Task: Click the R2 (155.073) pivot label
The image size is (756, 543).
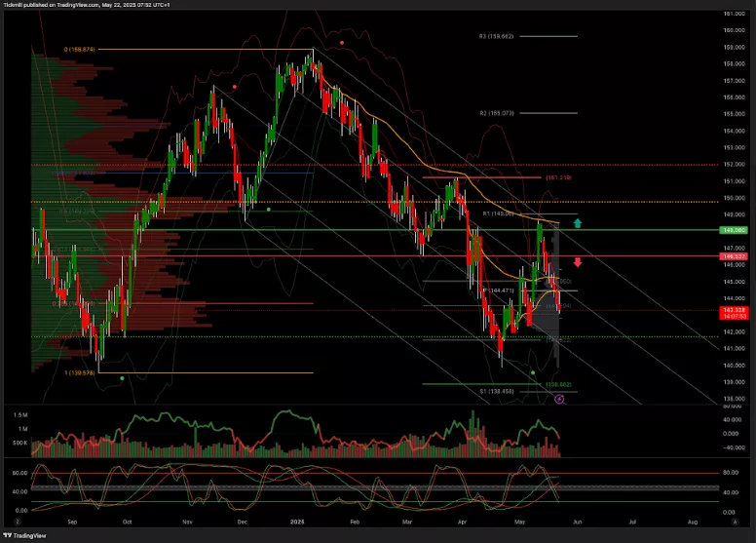Action: pos(497,113)
